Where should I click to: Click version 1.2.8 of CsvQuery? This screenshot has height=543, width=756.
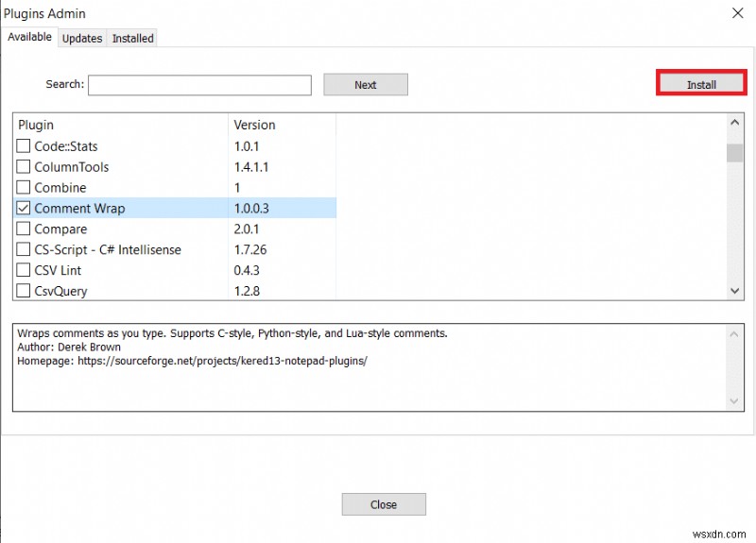coord(247,291)
